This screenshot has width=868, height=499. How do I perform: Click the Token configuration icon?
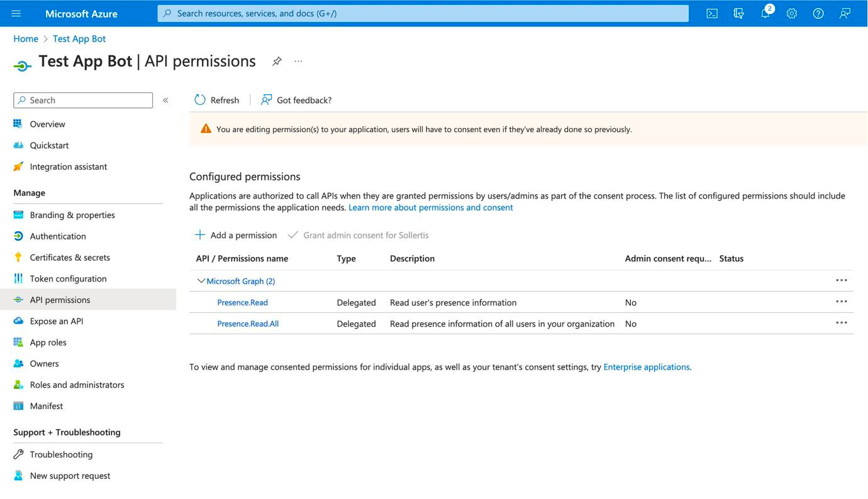click(18, 278)
